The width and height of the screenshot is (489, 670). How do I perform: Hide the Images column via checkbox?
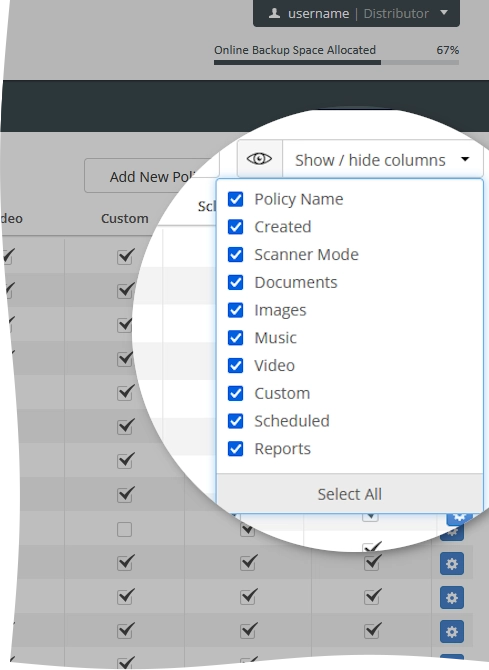coord(236,310)
